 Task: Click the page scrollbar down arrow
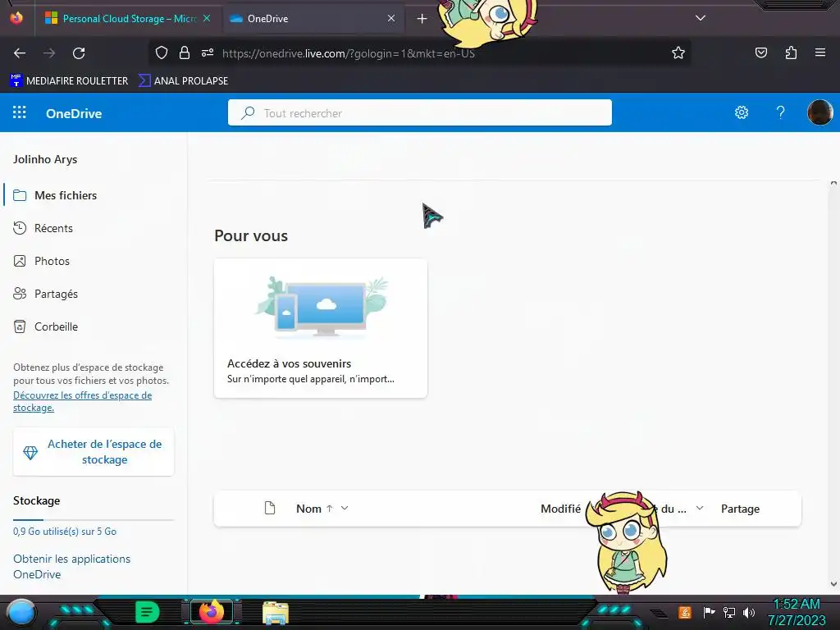pos(833,584)
